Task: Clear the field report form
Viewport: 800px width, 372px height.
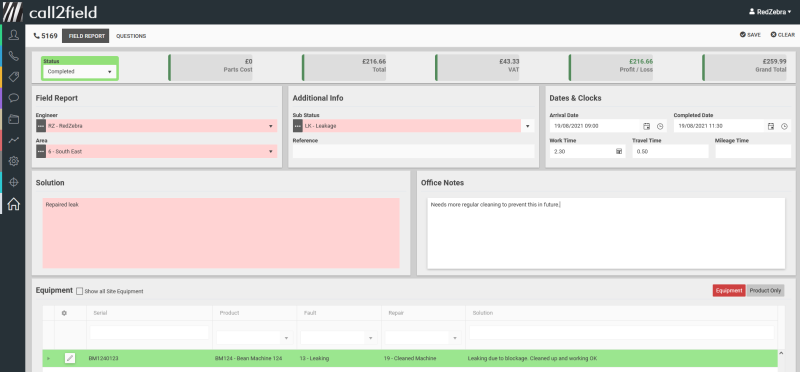Action: 783,35
